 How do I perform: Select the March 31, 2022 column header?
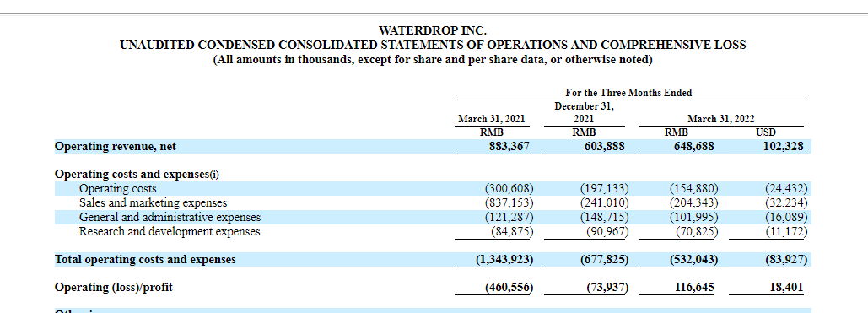(x=720, y=119)
